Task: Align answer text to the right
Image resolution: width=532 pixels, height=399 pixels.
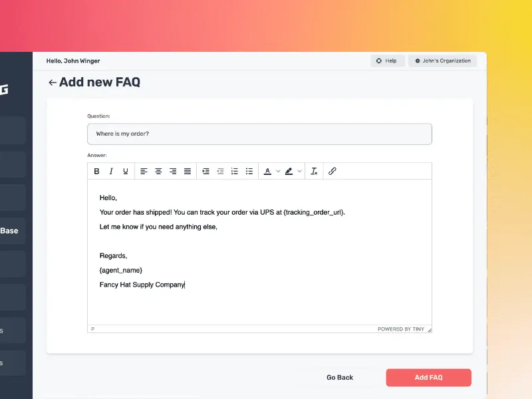Action: coord(173,172)
